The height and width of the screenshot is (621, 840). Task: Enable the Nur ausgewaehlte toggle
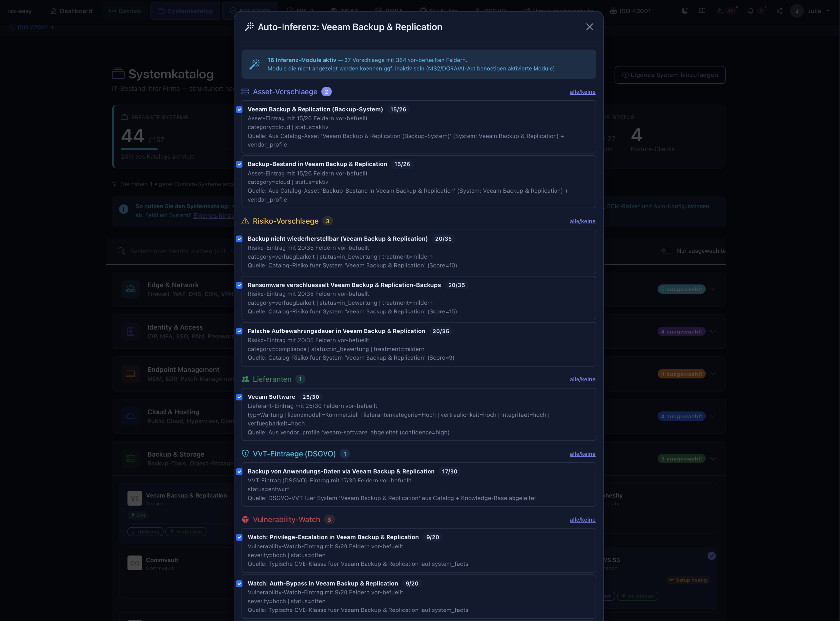pyautogui.click(x=667, y=250)
